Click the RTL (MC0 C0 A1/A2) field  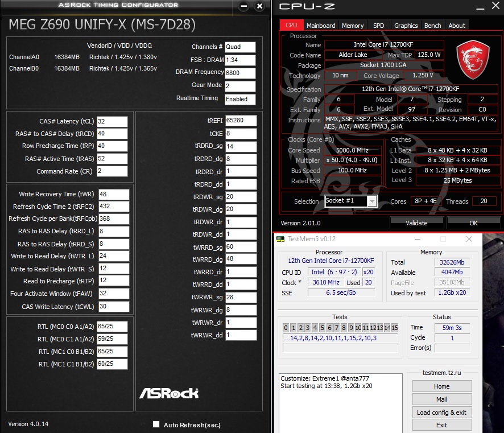pyautogui.click(x=112, y=327)
